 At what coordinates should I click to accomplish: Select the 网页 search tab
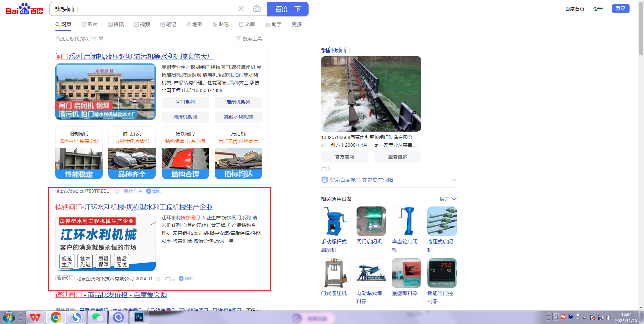pyautogui.click(x=63, y=25)
